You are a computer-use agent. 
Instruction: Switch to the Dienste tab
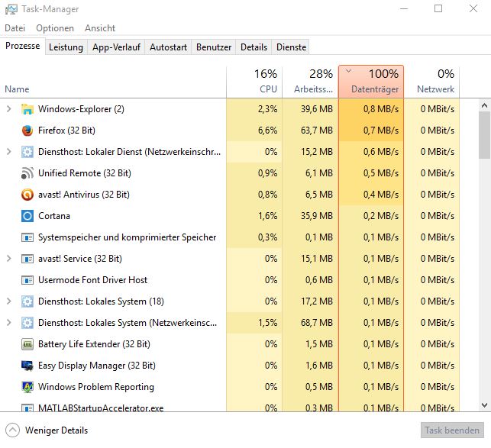(x=291, y=47)
